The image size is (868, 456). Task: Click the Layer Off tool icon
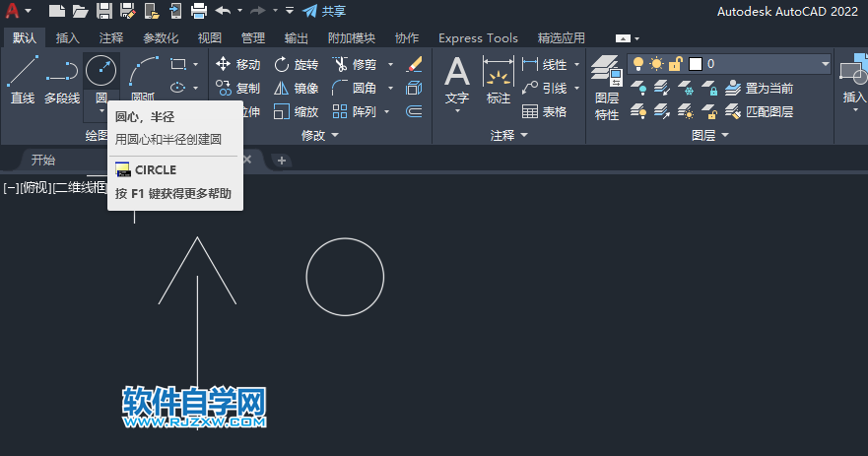638,88
